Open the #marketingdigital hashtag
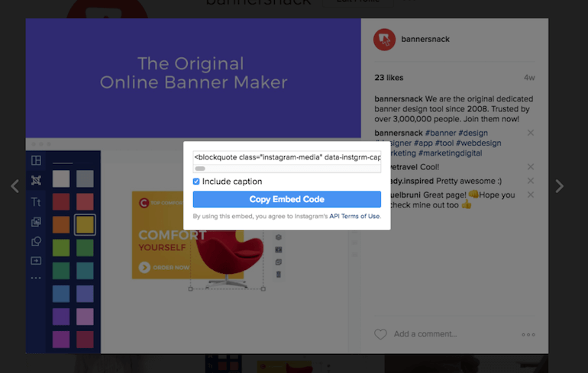This screenshot has height=373, width=588. click(450, 153)
